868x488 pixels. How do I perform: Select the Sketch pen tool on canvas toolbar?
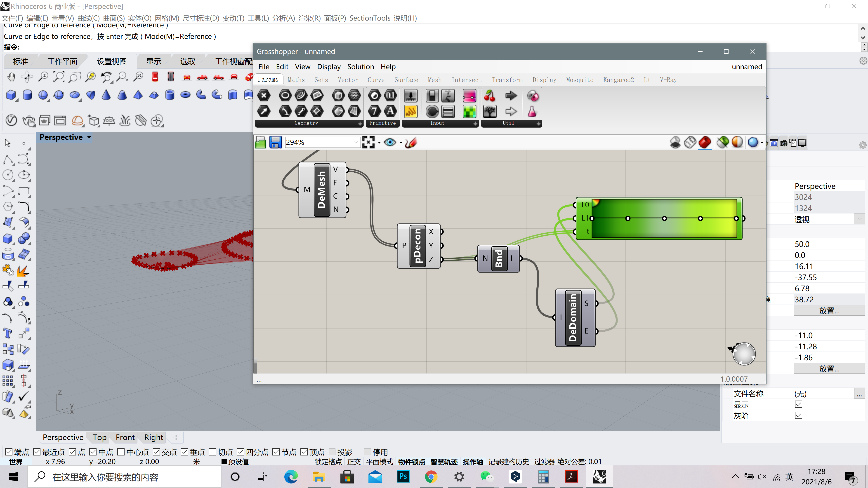[411, 143]
